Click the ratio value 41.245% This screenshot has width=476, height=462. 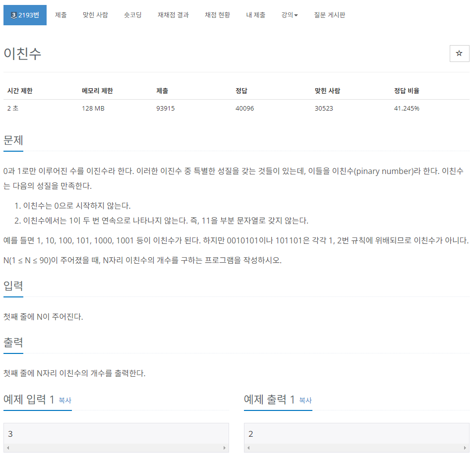(x=407, y=109)
